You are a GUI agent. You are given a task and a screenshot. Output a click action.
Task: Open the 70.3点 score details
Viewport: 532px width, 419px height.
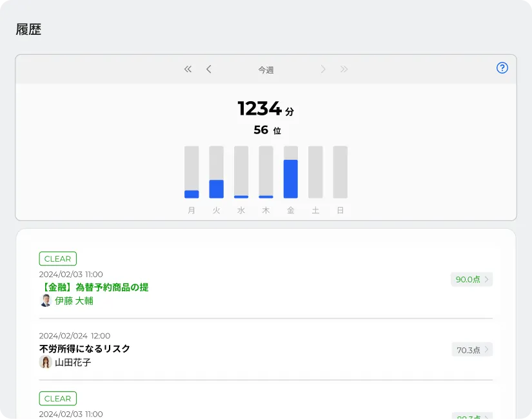point(472,349)
